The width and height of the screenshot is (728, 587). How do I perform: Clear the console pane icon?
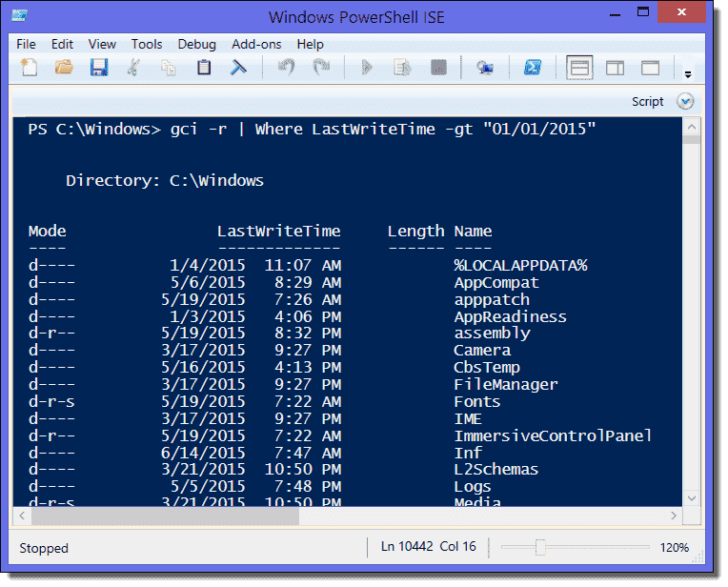pyautogui.click(x=238, y=68)
